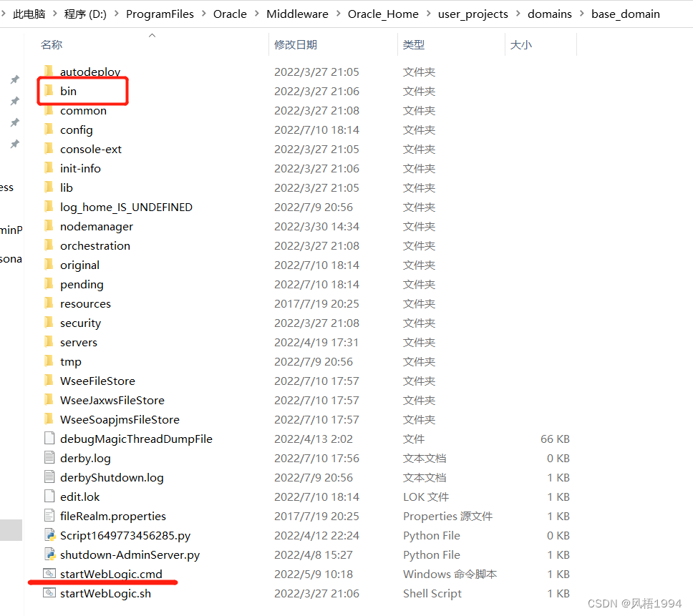The image size is (693, 616).
Task: Click the config folder icon
Action: pos(49,129)
